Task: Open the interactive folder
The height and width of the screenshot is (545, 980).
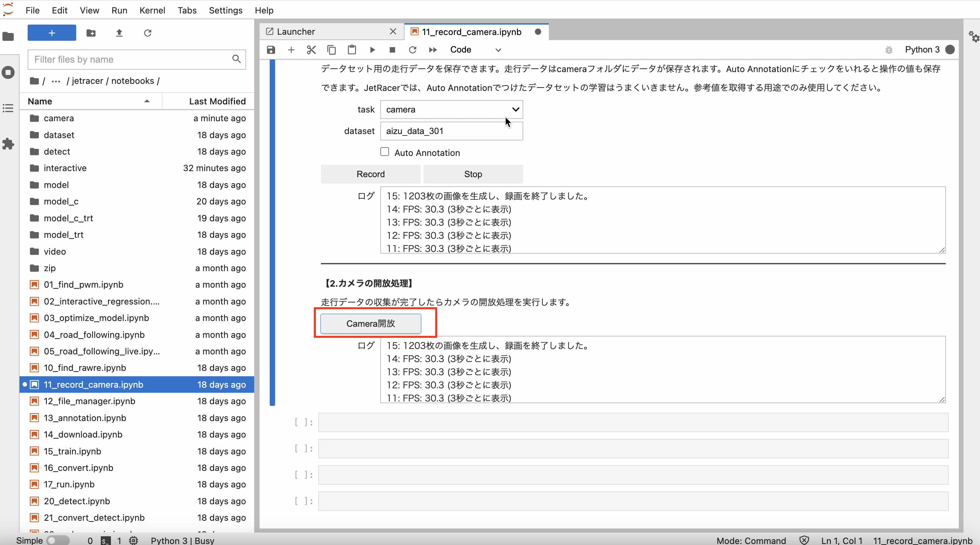Action: tap(137, 168)
